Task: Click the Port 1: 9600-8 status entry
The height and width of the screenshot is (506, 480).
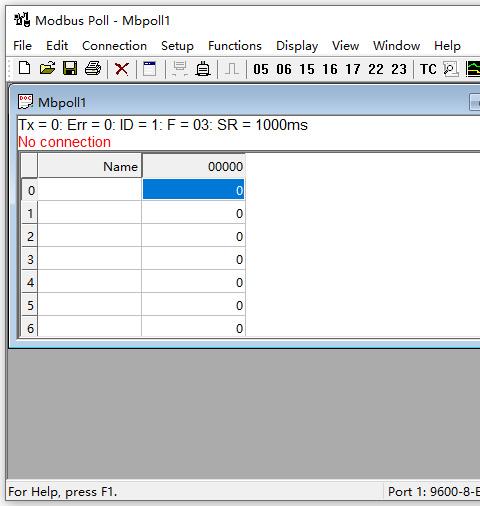Action: coord(434,491)
